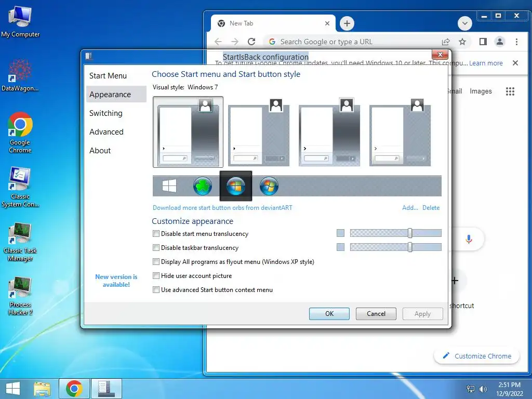The height and width of the screenshot is (399, 532).
Task: Open a new Chrome tab with plus button
Action: (347, 23)
